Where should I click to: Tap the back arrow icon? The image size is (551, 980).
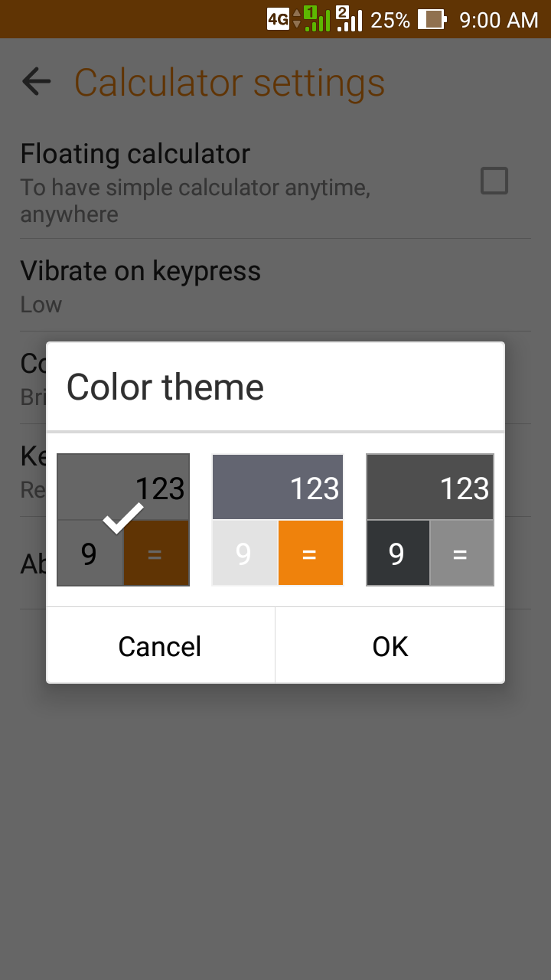click(36, 81)
